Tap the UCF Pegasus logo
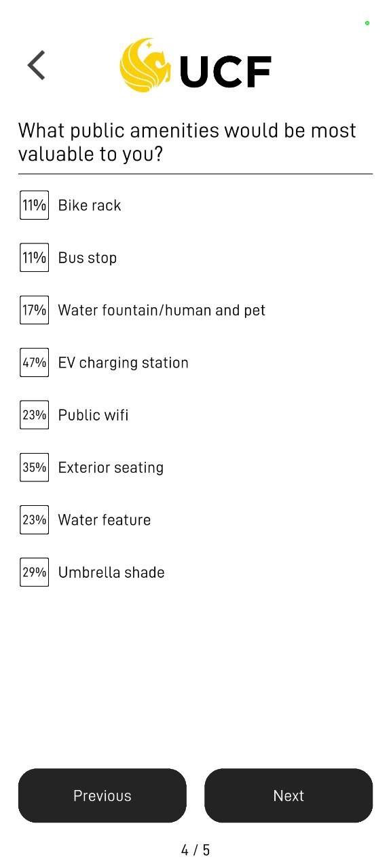 coord(145,65)
